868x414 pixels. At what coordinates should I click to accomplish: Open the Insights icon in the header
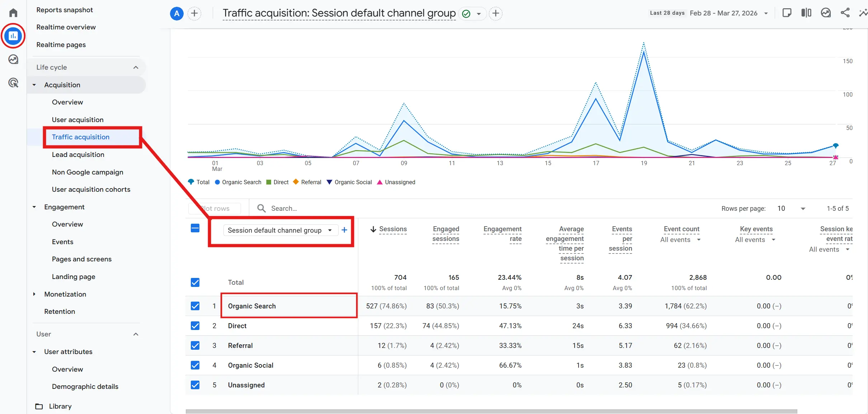(x=826, y=13)
